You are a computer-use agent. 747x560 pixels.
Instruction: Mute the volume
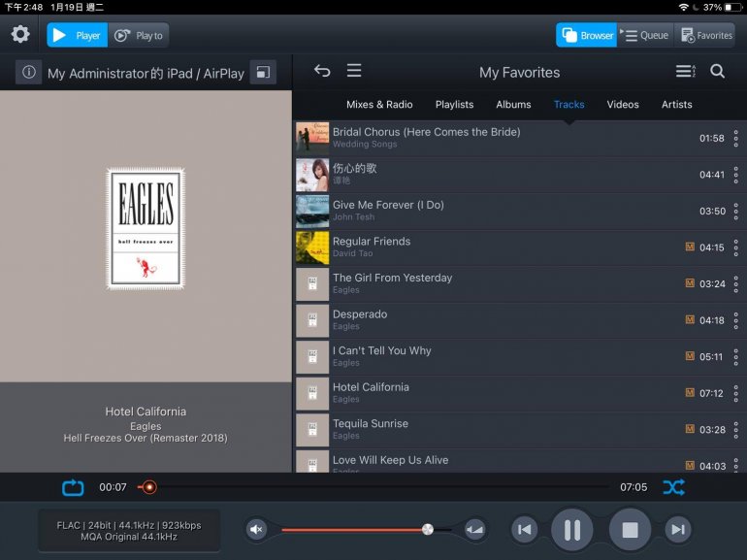pos(256,529)
